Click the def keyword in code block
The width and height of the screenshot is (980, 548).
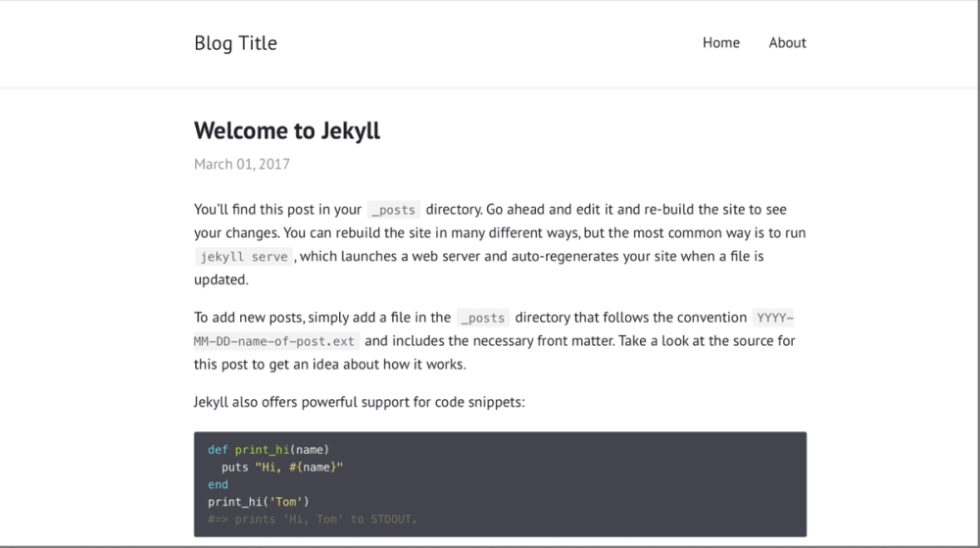click(217, 450)
